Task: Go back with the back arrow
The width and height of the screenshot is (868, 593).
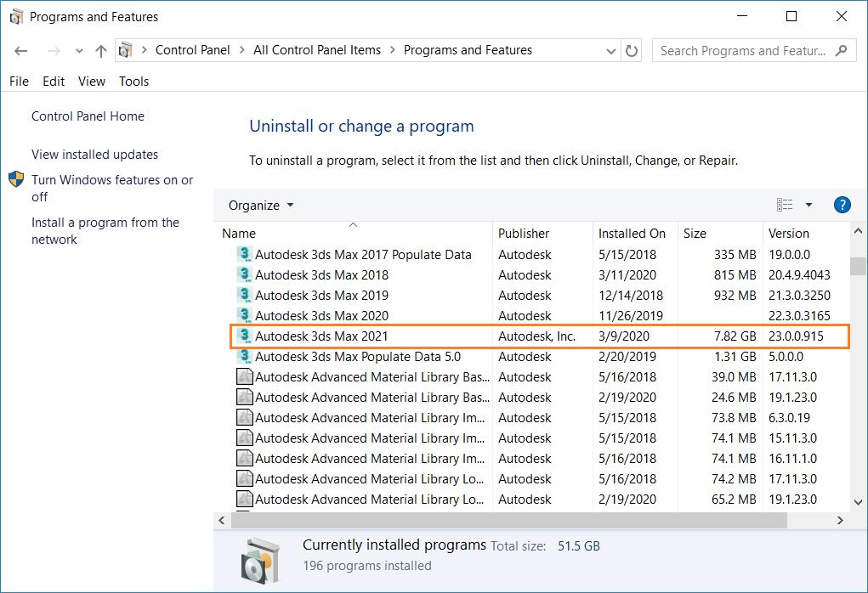Action: (x=21, y=51)
